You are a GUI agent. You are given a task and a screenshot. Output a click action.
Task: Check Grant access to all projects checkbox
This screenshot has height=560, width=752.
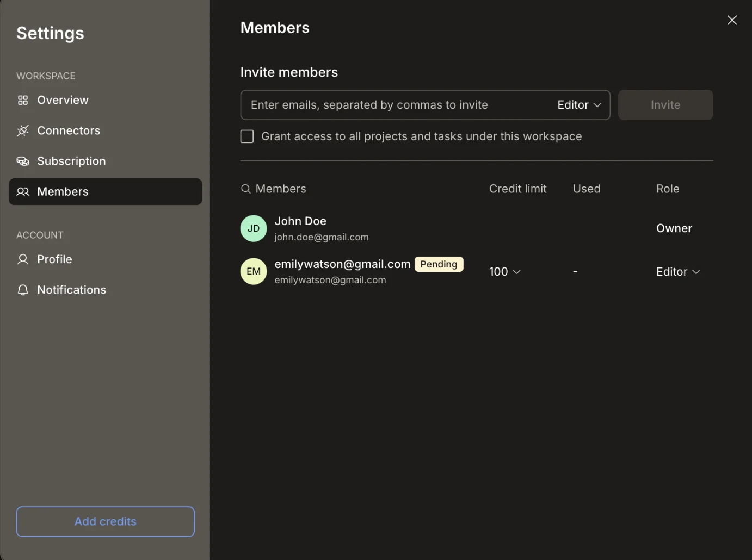[x=247, y=136]
